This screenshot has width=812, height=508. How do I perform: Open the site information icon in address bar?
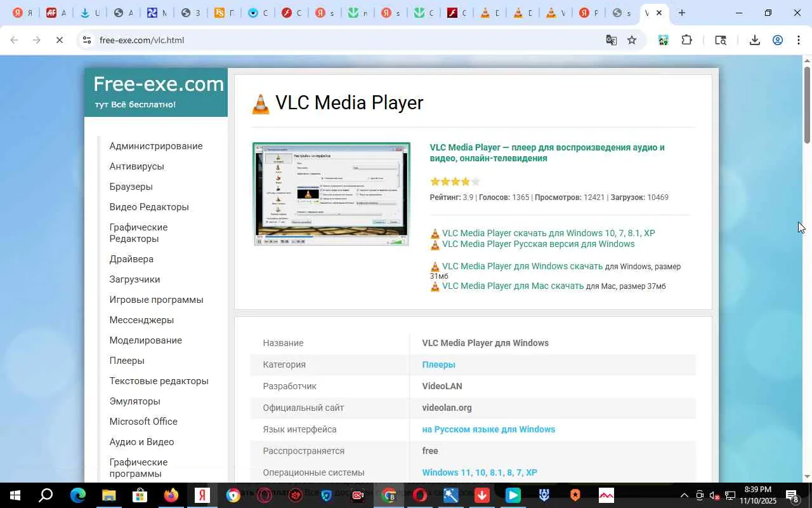point(87,40)
